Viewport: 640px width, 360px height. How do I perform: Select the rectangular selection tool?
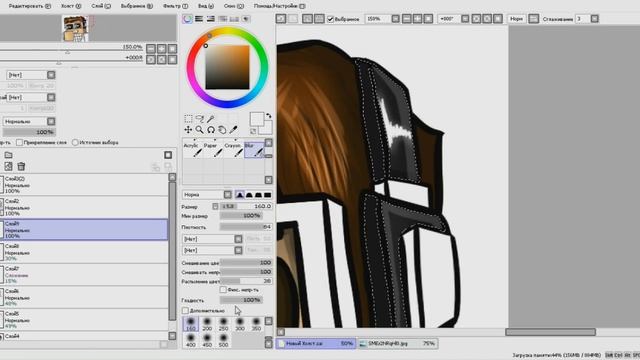pyautogui.click(x=188, y=119)
